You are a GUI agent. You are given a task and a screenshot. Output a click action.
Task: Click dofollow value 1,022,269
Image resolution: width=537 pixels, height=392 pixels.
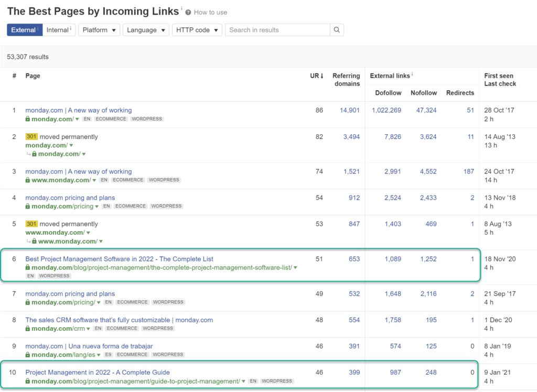pos(386,110)
